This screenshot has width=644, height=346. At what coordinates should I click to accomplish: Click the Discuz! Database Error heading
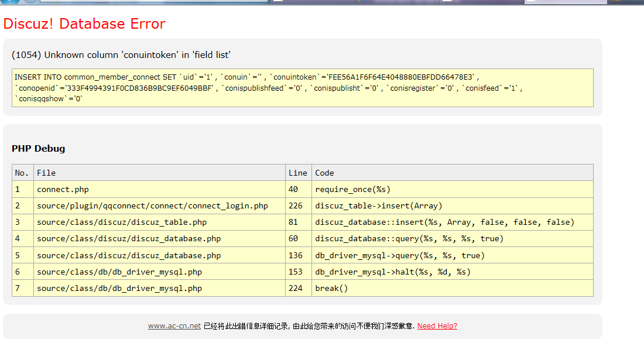84,24
